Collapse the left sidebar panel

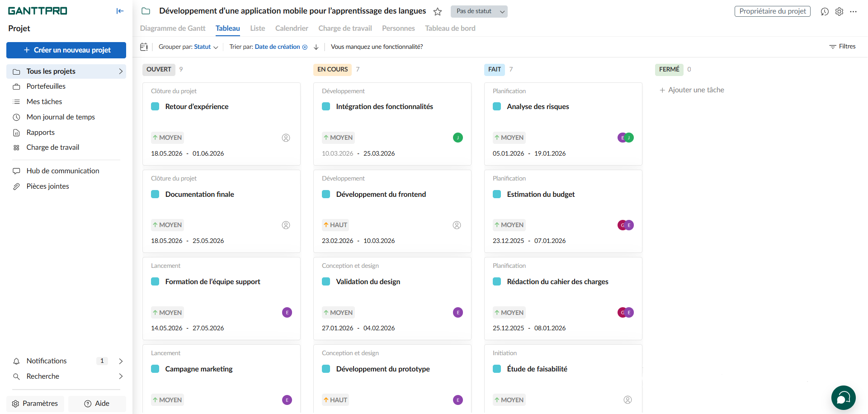coord(120,11)
